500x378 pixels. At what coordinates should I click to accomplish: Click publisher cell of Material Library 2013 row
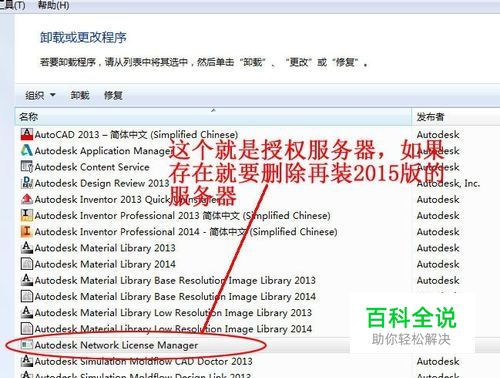click(438, 248)
